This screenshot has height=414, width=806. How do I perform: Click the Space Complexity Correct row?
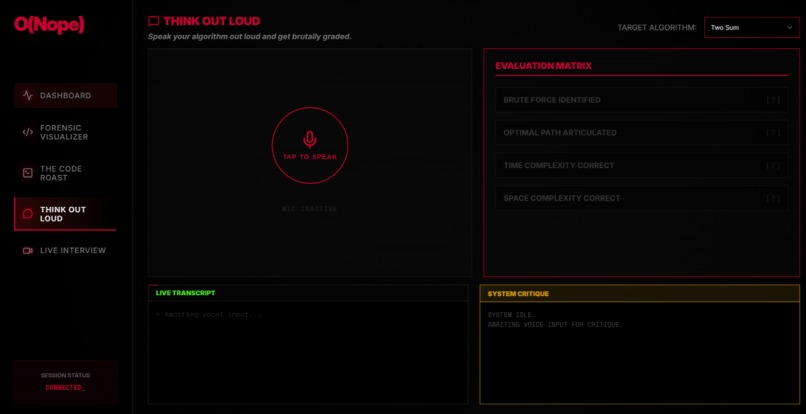tap(642, 198)
